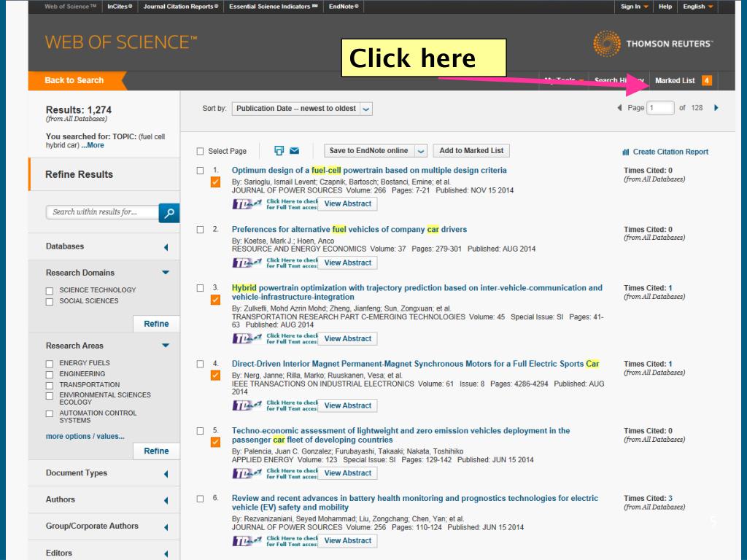Click full text access icon for result 6
This screenshot has height=560, width=747.
click(274, 540)
